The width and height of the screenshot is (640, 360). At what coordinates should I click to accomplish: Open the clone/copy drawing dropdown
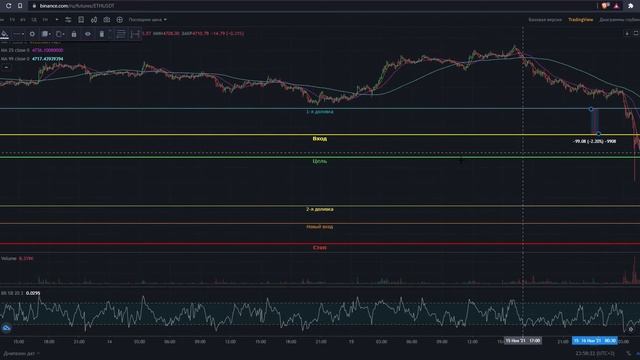[60, 34]
